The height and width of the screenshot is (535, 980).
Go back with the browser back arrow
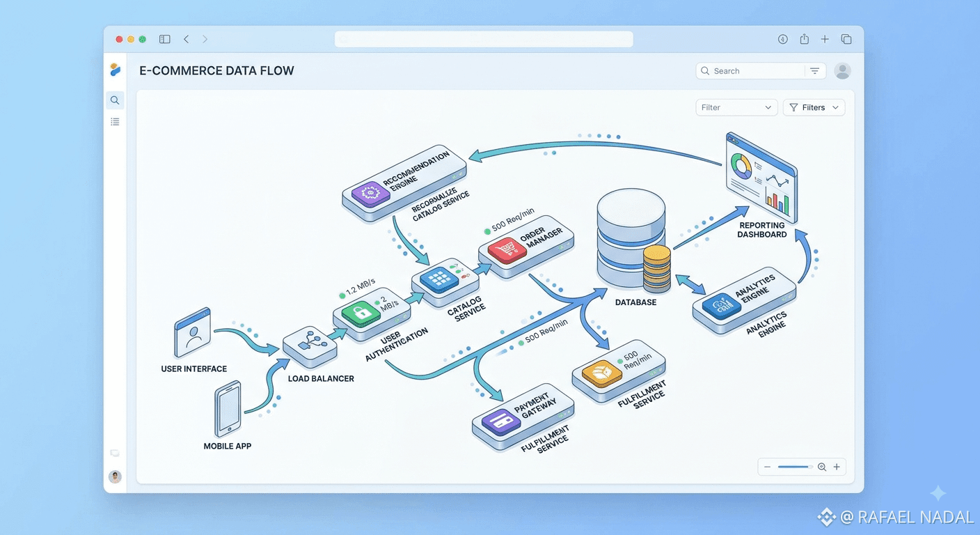tap(187, 40)
